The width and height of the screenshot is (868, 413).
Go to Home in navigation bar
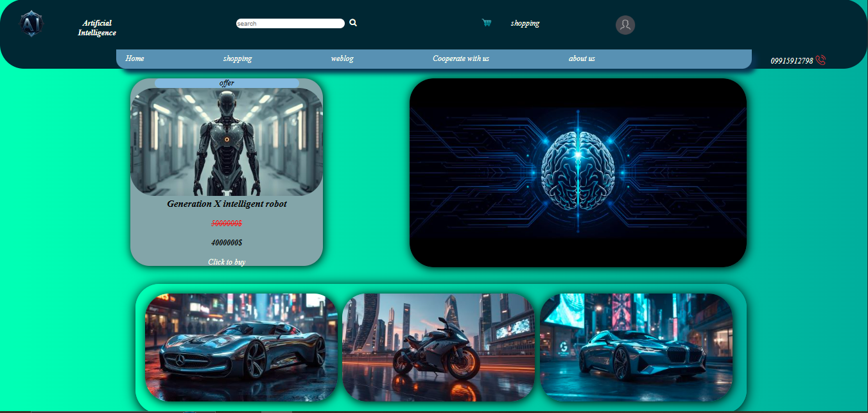[x=135, y=58]
